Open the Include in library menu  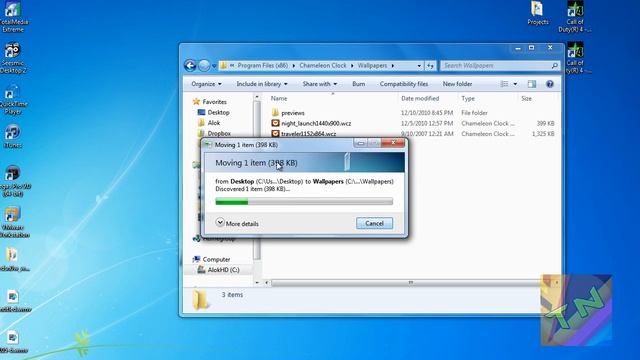(x=262, y=84)
